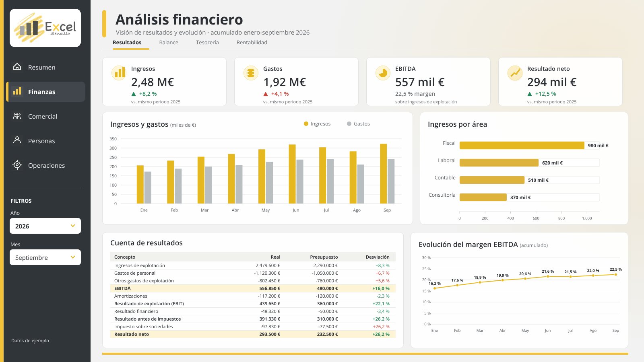Switch to the Balance tab
Screen dimensions: 644x362
(169, 43)
